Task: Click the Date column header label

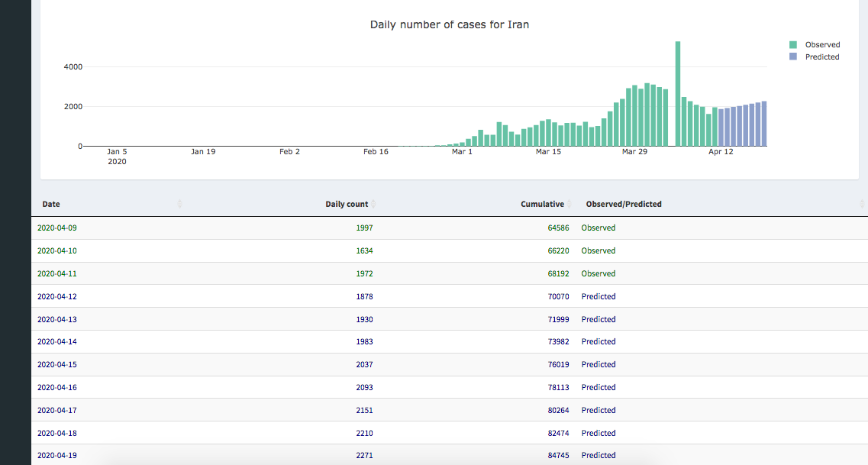Action: tap(51, 205)
